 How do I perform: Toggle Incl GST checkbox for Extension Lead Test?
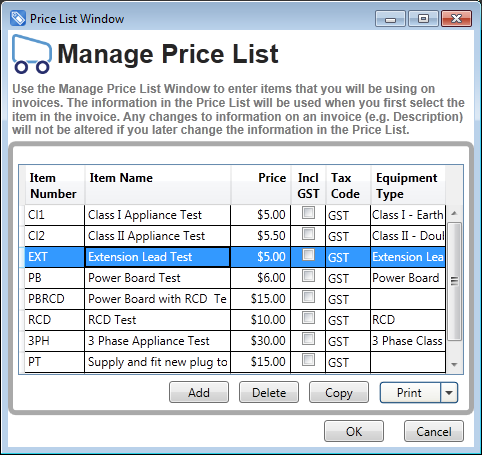point(308,255)
